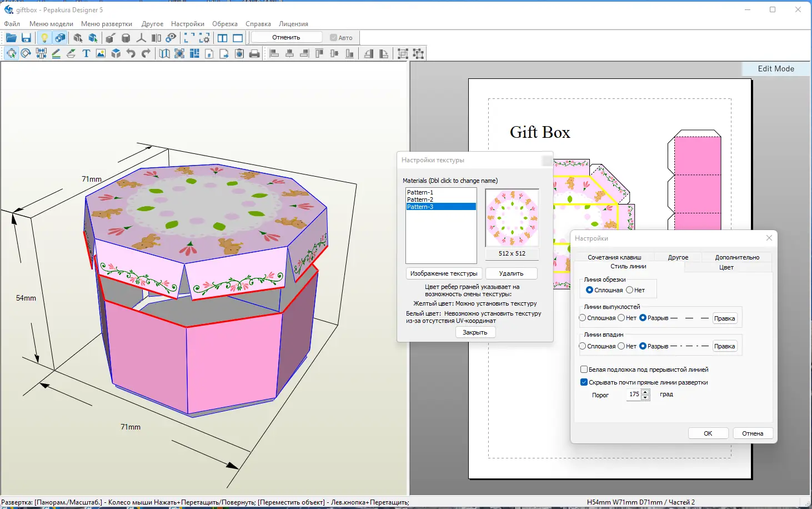Image resolution: width=812 pixels, height=509 pixels.
Task: Save the project with the floppy disk icon
Action: click(x=26, y=38)
